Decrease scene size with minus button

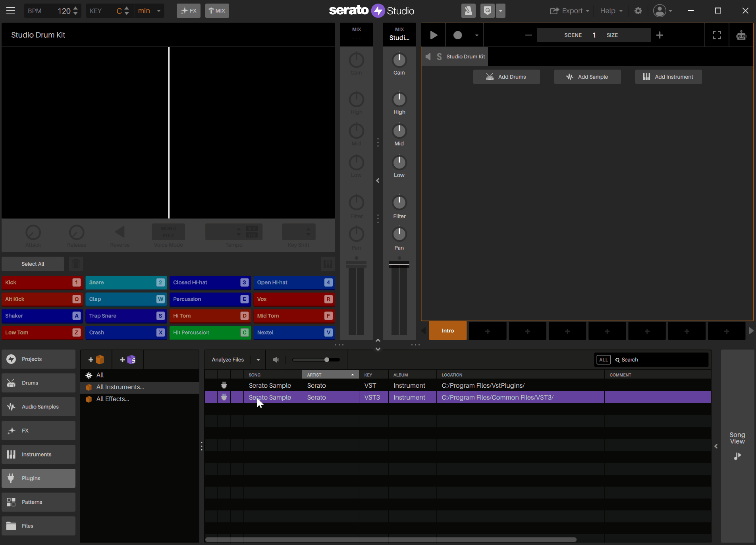528,35
